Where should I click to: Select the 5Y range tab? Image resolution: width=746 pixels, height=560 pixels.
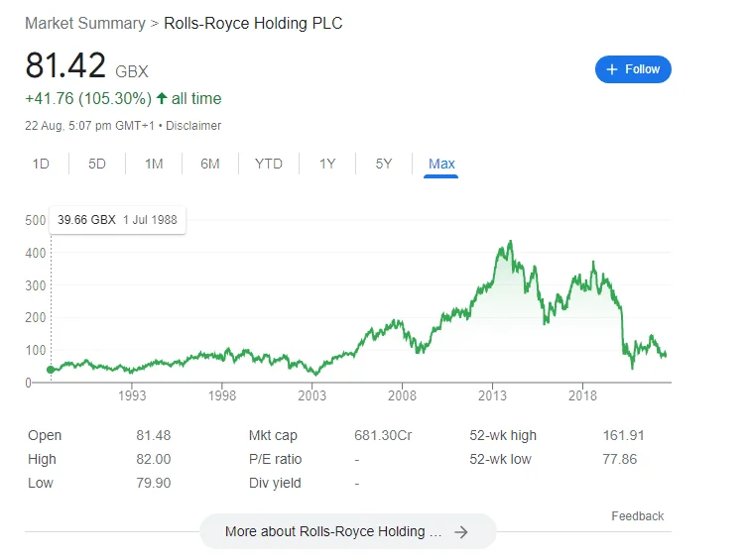coord(384,164)
